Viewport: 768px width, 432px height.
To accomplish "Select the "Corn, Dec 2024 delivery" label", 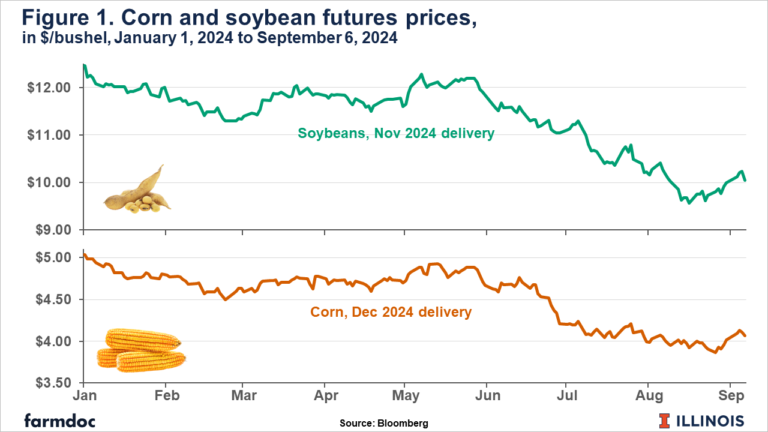I will click(x=388, y=312).
